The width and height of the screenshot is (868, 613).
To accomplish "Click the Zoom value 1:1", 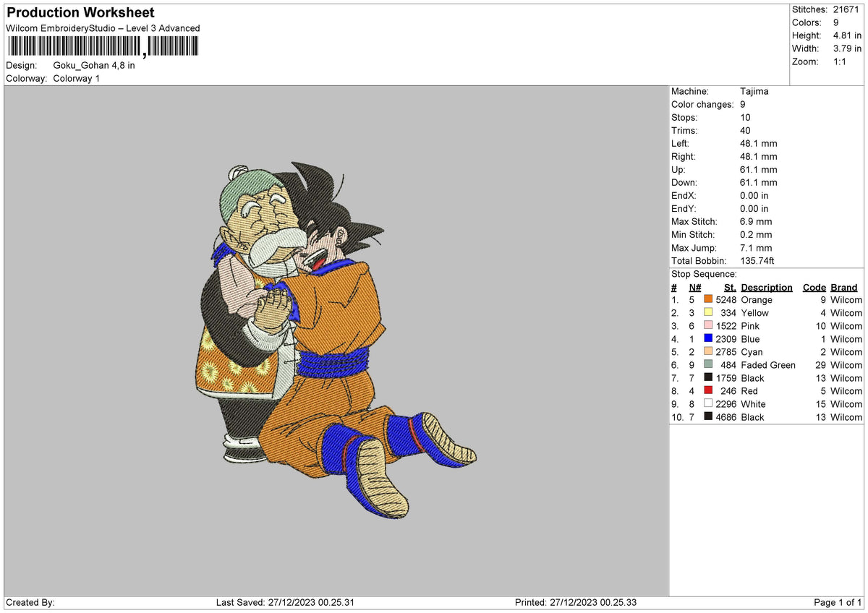I will [x=840, y=61].
